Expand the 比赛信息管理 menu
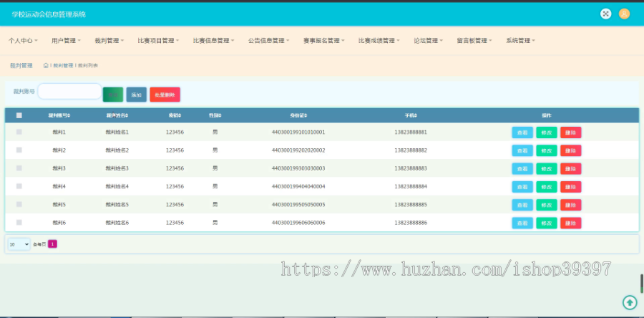 pyautogui.click(x=213, y=41)
